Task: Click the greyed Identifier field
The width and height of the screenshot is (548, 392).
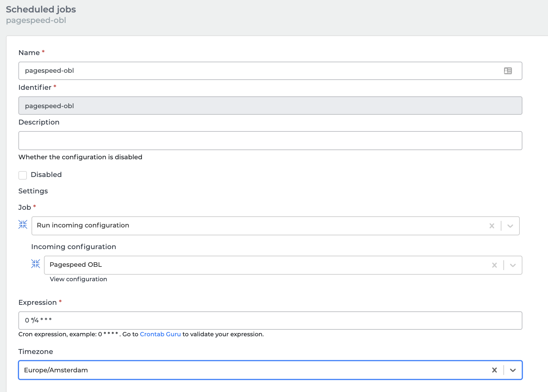Action: tap(270, 106)
